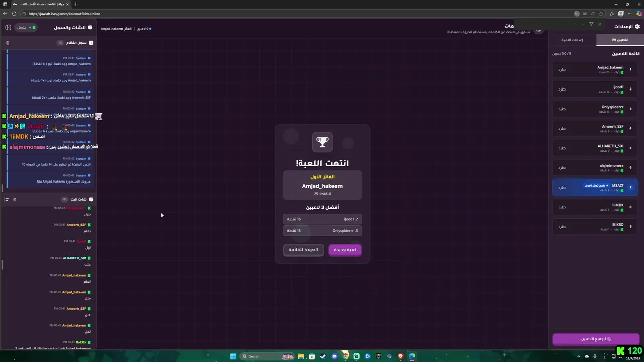Open Discord from the taskbar
This screenshot has height=362, width=644.
point(334,356)
